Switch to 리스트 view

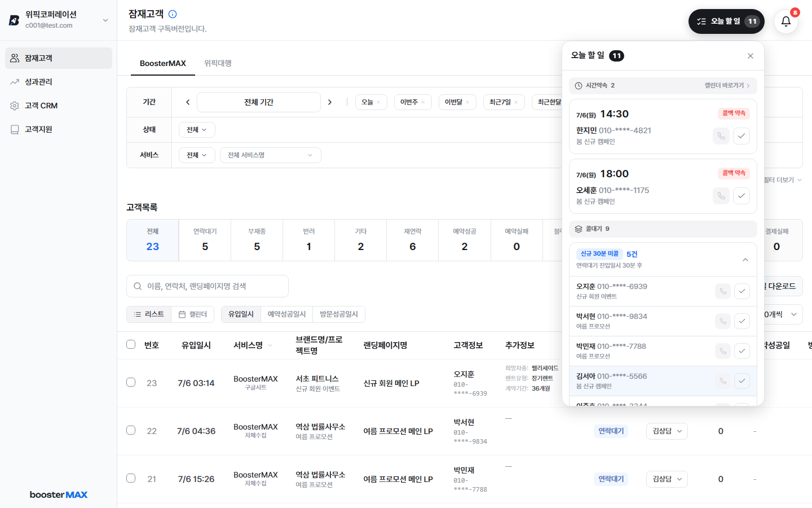(x=149, y=314)
